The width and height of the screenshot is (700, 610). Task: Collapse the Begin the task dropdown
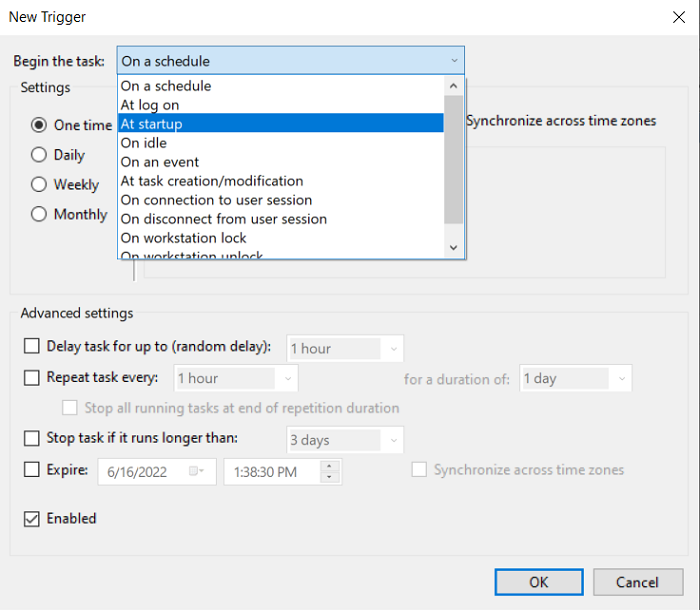click(x=454, y=61)
